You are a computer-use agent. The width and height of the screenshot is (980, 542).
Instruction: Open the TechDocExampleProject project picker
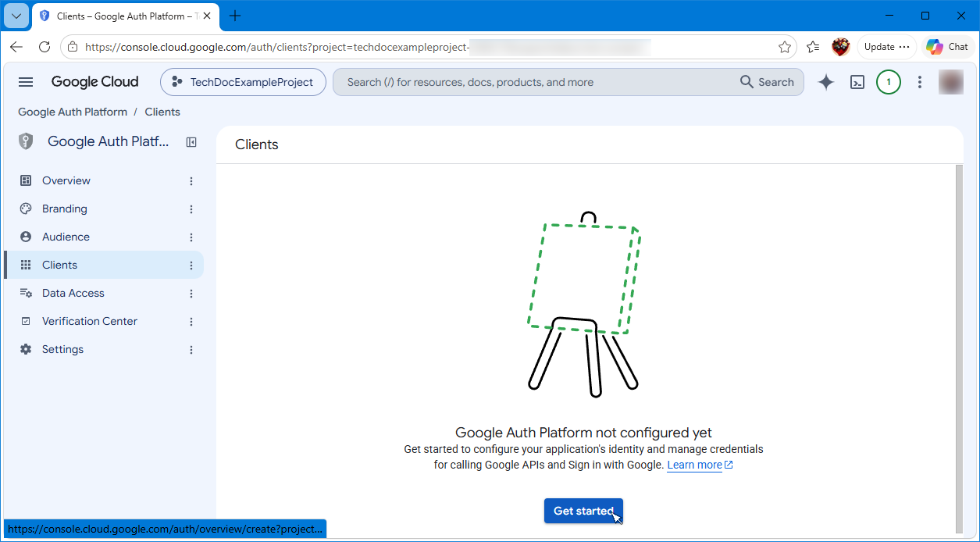pyautogui.click(x=243, y=82)
